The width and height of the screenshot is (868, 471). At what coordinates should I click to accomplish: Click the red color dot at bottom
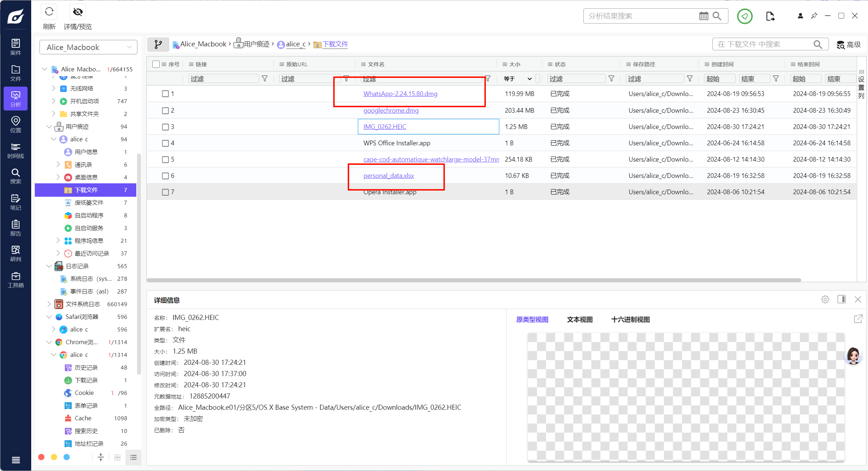(x=41, y=457)
